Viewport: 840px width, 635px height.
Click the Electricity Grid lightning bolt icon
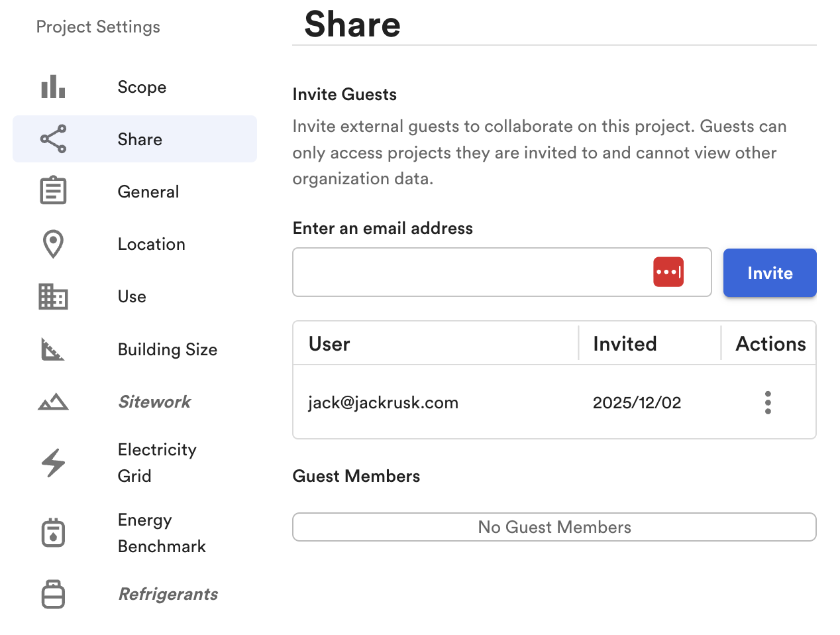pos(53,463)
